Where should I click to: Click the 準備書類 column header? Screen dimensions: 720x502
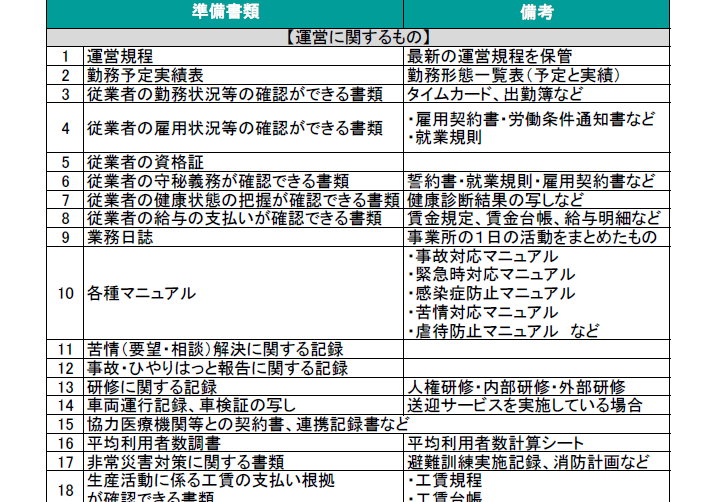click(x=224, y=13)
